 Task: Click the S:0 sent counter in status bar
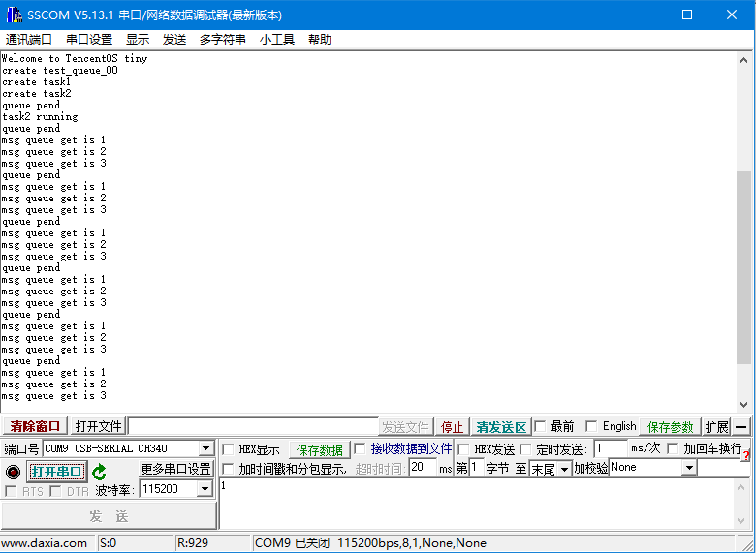pyautogui.click(x=108, y=543)
